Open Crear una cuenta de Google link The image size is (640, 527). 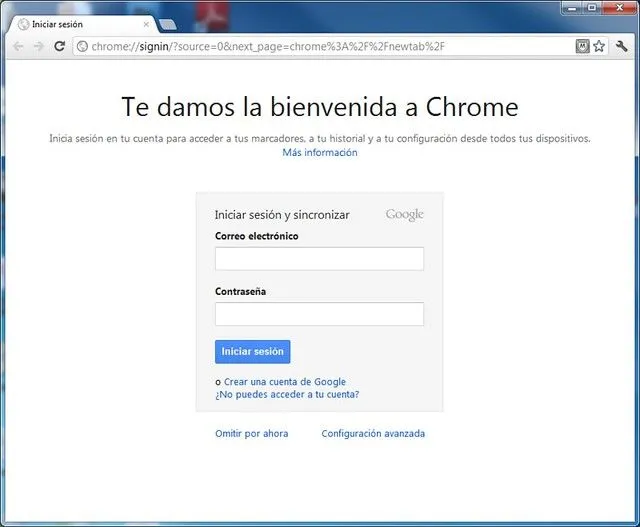(285, 382)
